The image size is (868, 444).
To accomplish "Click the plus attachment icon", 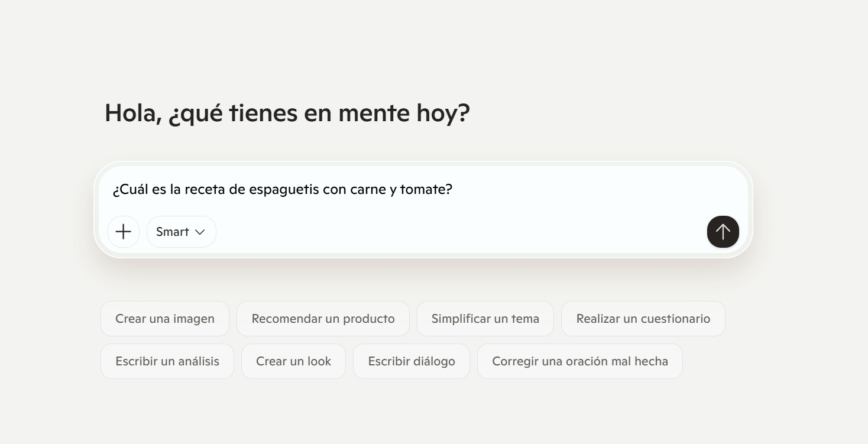I will point(124,232).
